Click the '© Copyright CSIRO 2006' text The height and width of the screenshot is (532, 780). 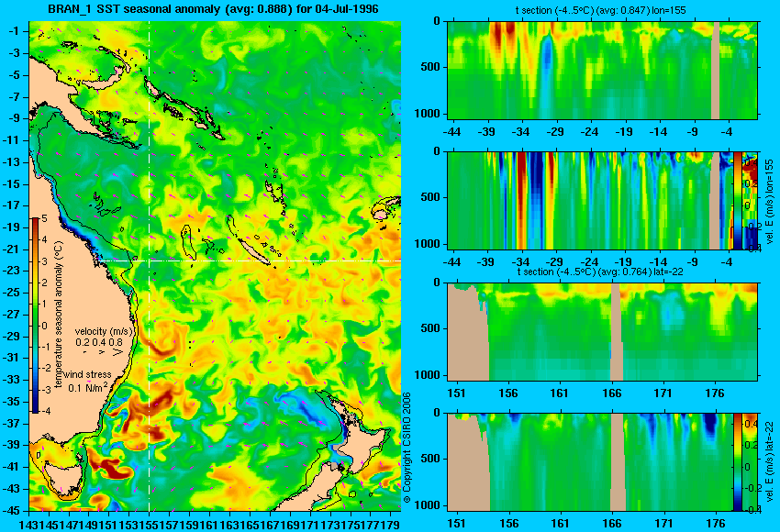click(x=407, y=448)
